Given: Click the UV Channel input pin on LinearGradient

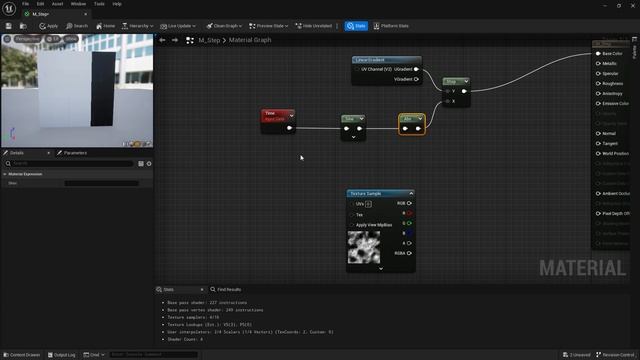Looking at the screenshot, I should (357, 69).
